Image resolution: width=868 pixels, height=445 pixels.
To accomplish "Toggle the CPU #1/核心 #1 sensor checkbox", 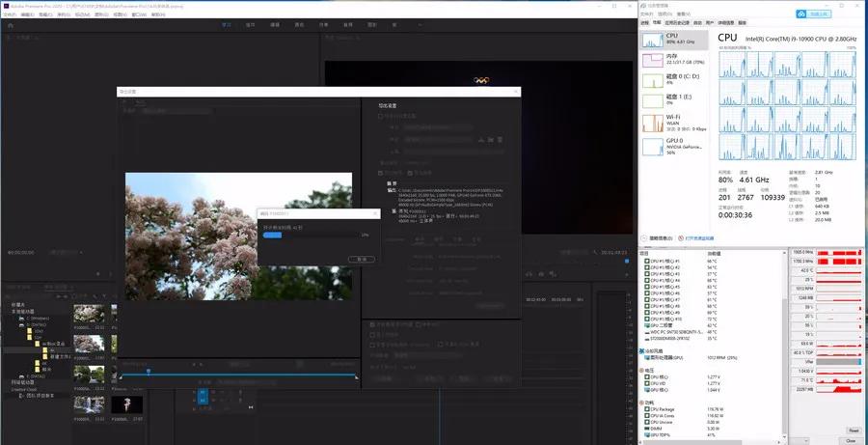I will coord(646,262).
